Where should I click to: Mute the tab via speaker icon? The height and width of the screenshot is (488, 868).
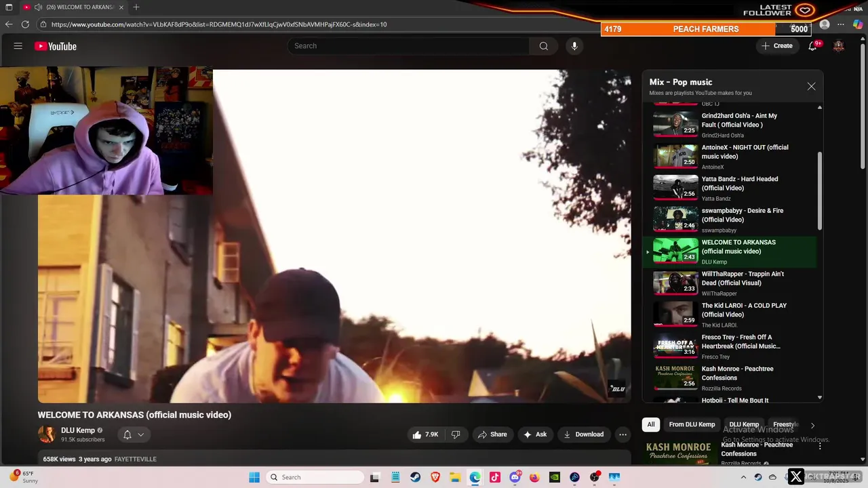tap(38, 7)
